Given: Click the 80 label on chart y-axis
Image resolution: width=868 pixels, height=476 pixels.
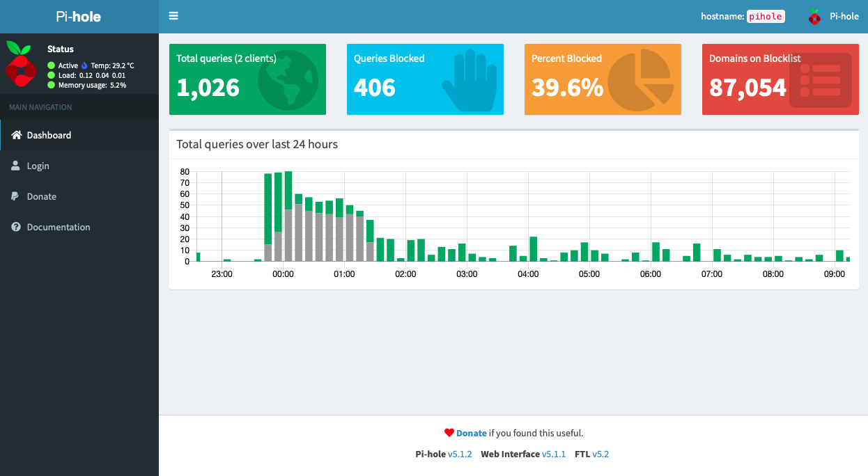Looking at the screenshot, I should click(185, 171).
